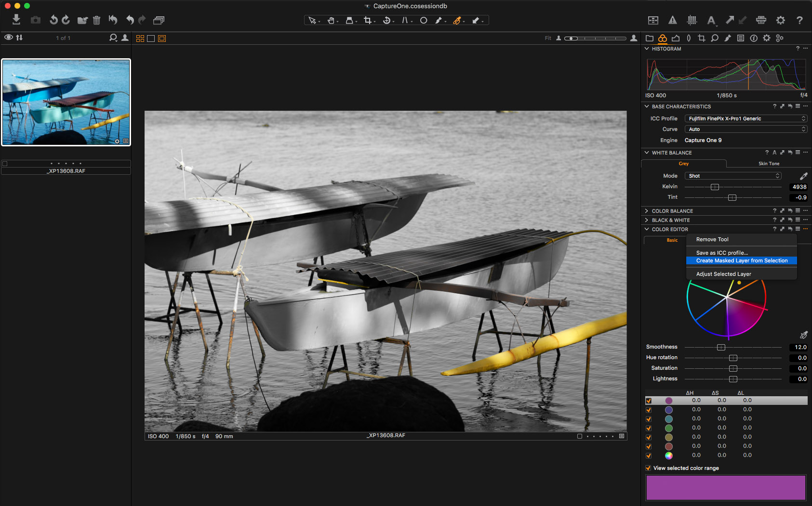The image size is (812, 506).
Task: Click the trash delete icon
Action: click(x=96, y=20)
